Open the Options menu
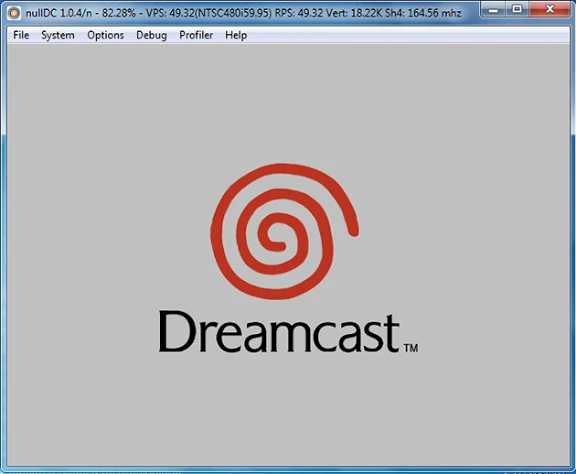This screenshot has height=474, width=576. tap(105, 35)
